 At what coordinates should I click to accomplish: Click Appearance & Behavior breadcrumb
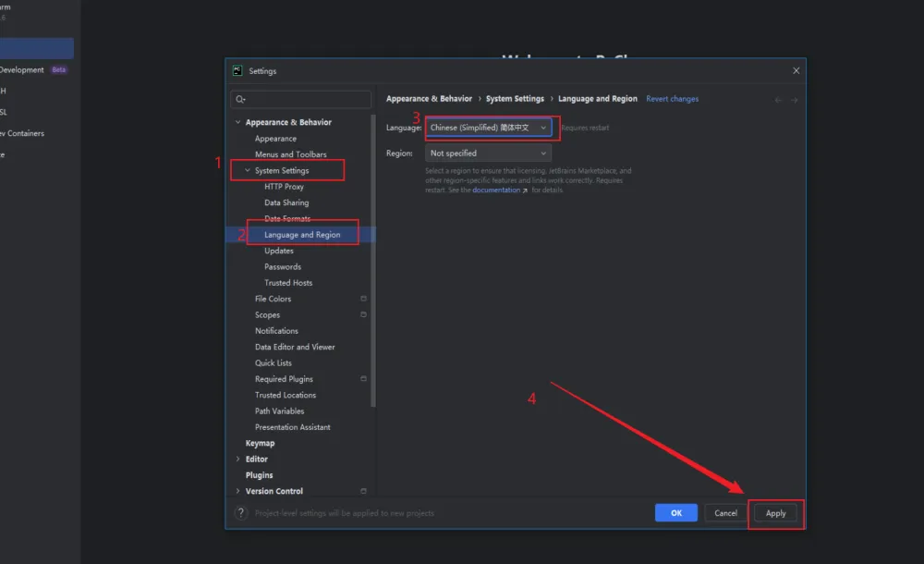pos(429,99)
